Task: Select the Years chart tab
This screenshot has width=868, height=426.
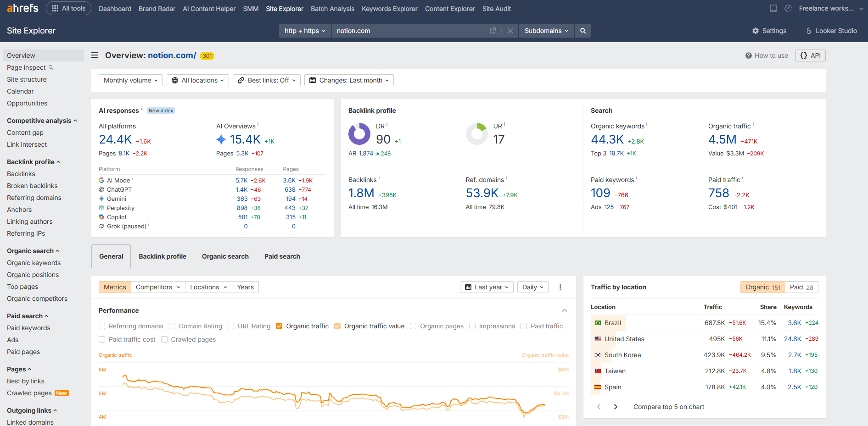Action: tap(246, 287)
